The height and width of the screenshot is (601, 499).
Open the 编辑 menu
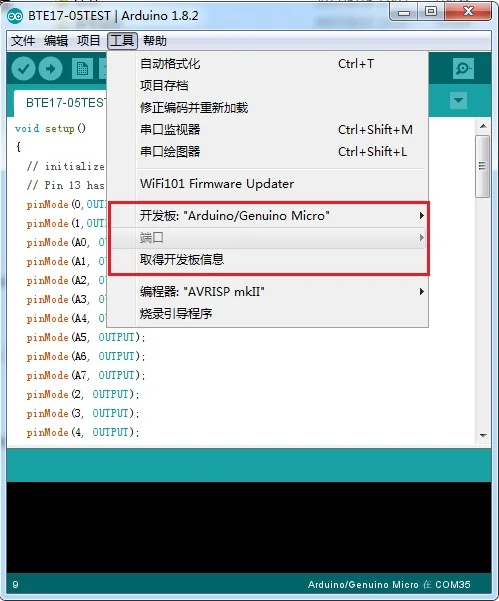[56, 41]
